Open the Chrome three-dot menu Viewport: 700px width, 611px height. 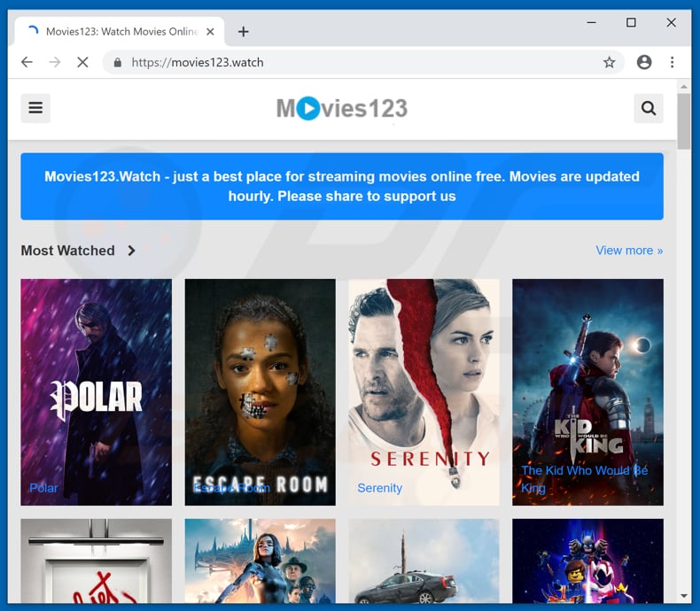point(672,62)
